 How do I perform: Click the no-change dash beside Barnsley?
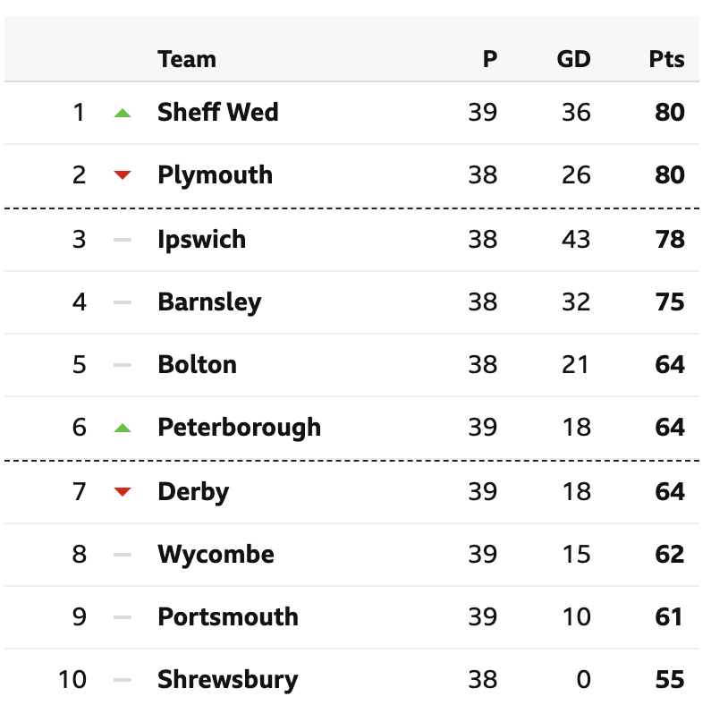(x=123, y=302)
